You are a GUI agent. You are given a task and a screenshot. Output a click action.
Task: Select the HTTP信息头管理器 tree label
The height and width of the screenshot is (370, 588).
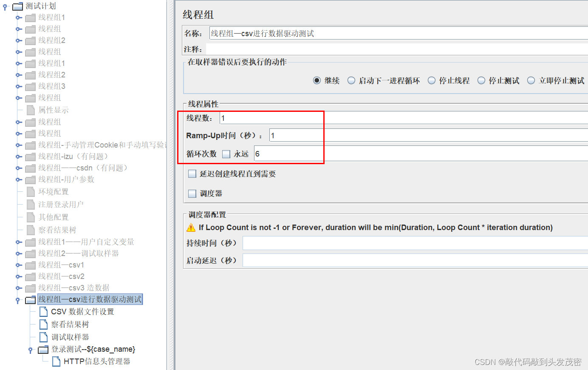pos(97,361)
